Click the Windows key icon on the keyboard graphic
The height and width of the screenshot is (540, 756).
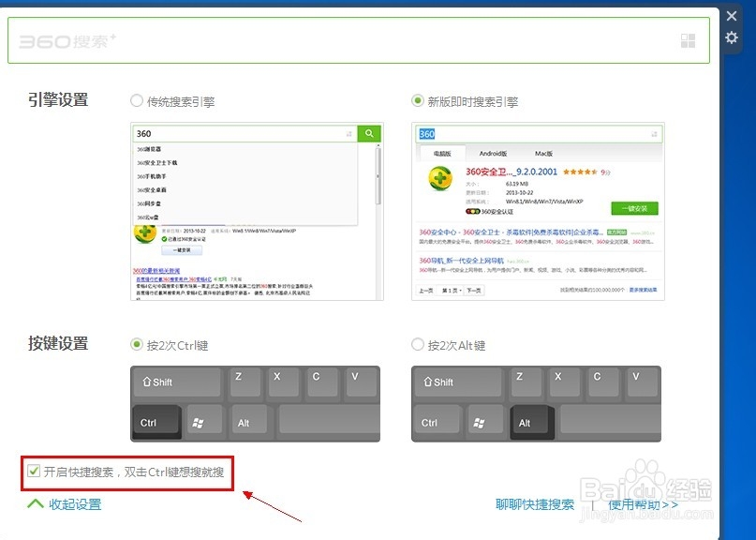click(200, 423)
